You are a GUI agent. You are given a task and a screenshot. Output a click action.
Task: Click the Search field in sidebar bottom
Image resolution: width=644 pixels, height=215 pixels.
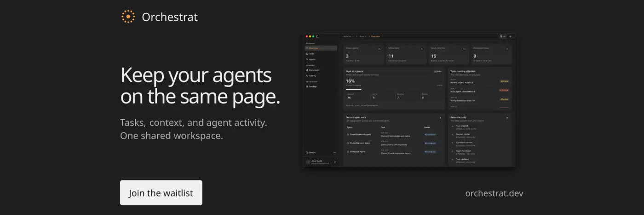(x=321, y=152)
